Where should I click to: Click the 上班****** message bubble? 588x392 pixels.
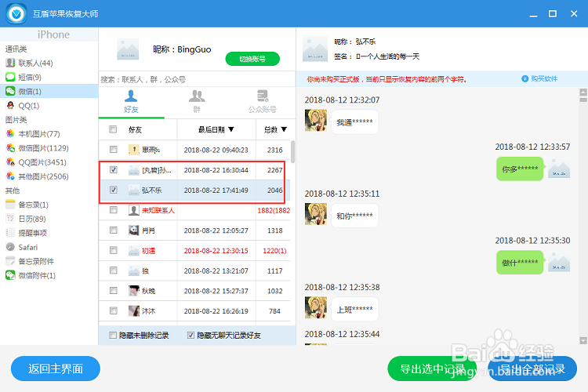(x=354, y=310)
